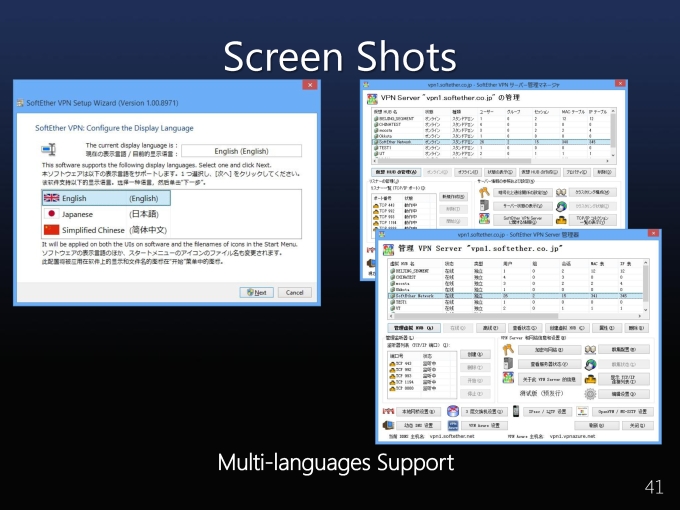Close the Japanese VPN Server manager window

[620, 83]
